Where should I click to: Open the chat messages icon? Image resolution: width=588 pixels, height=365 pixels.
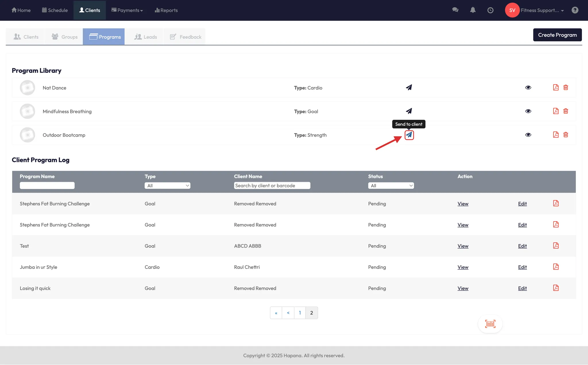pos(455,10)
